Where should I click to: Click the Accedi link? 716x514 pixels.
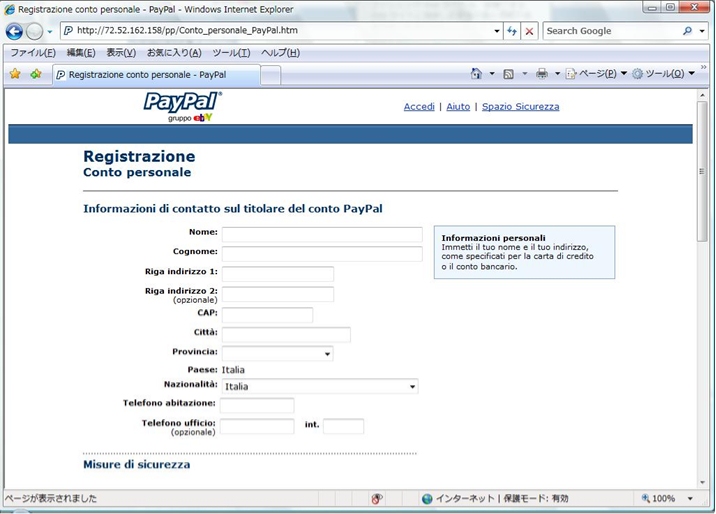coord(419,107)
